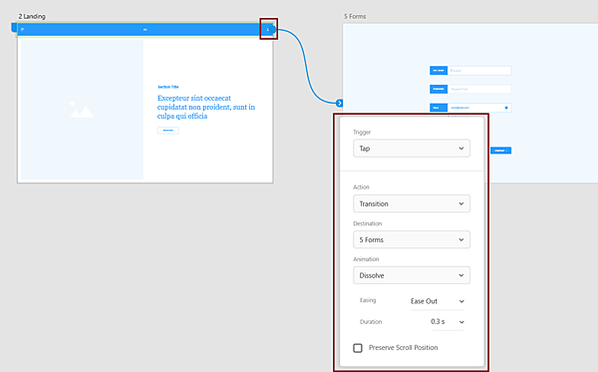Change the Duration value 0.3 s

point(447,322)
